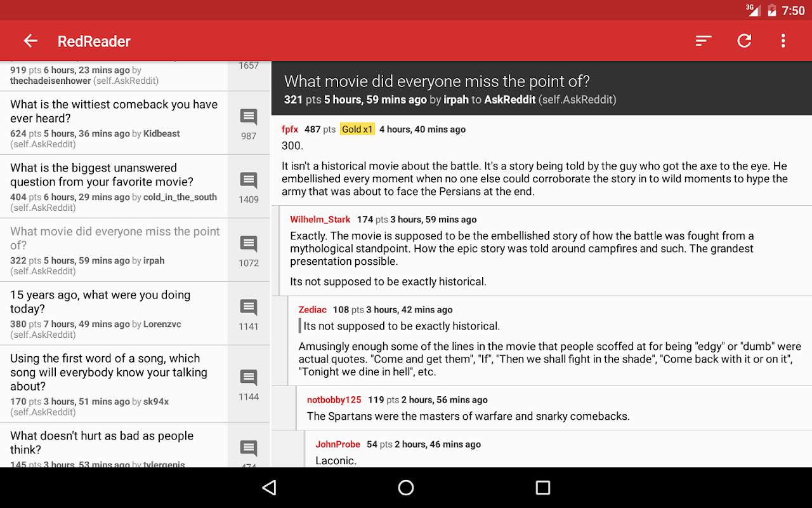This screenshot has height=508, width=812.
Task: Select notbobby125's comment about Spartans
Action: point(468,416)
